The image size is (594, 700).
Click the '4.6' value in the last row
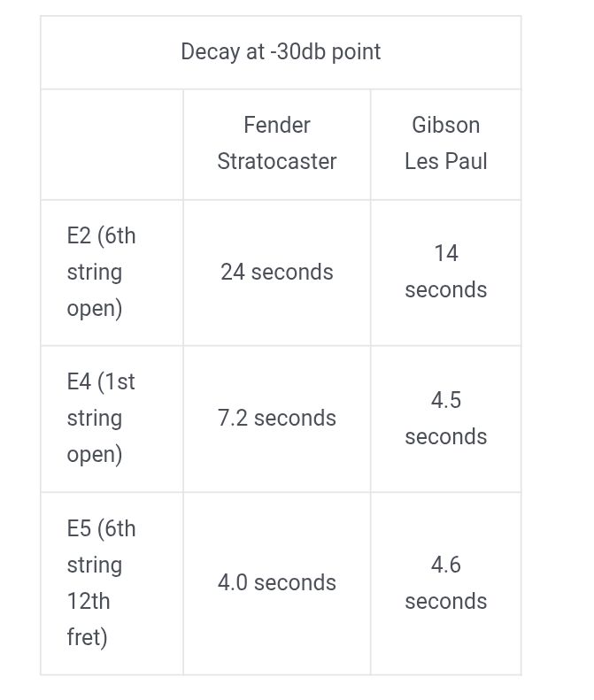[446, 565]
